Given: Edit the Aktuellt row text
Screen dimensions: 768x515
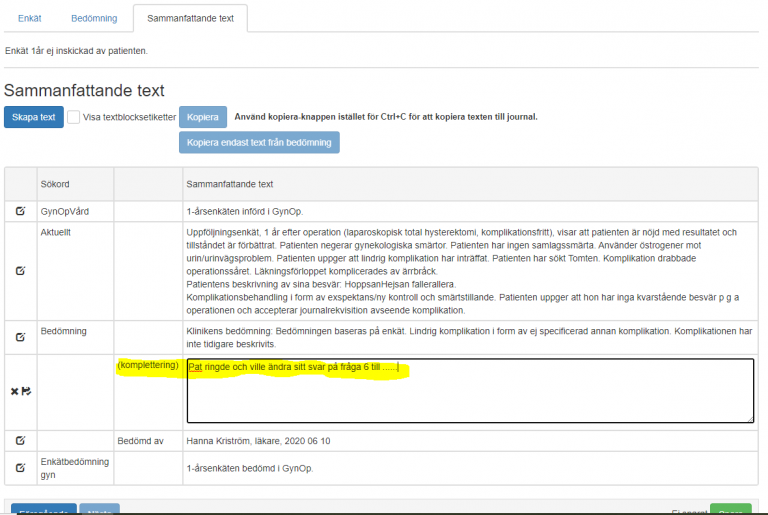Looking at the screenshot, I should coord(20,270).
